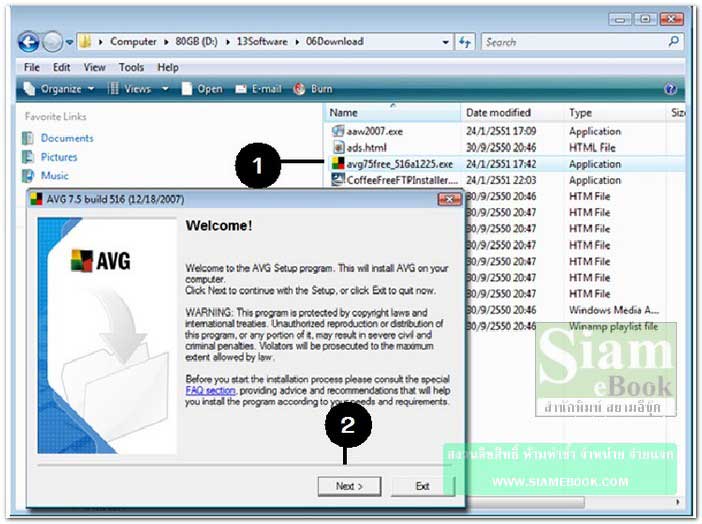
Task: Select 06Download in the address breadcrumb
Action: (334, 42)
